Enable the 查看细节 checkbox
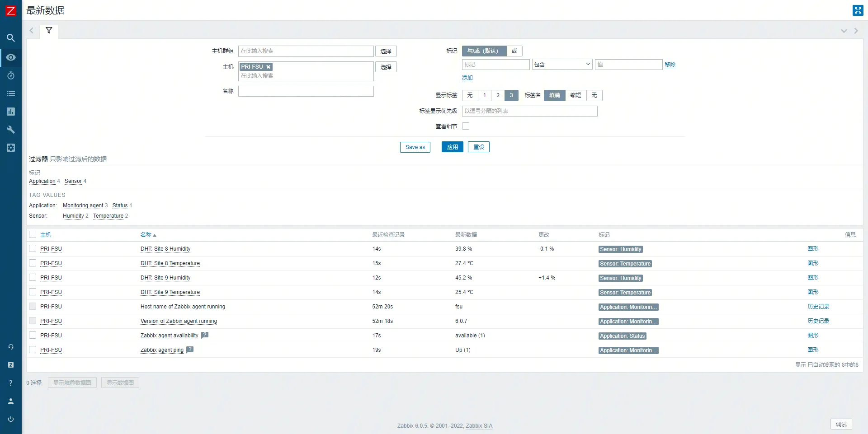 [466, 126]
